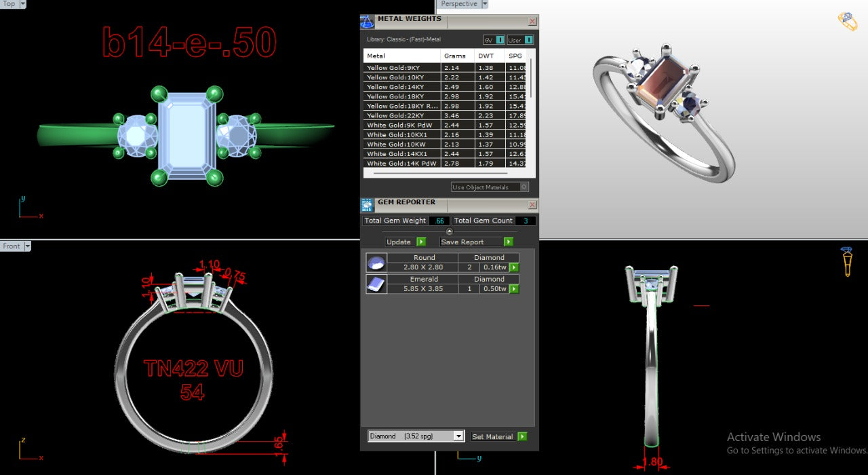Click the Set Material button
Image resolution: width=868 pixels, height=475 pixels.
[493, 436]
